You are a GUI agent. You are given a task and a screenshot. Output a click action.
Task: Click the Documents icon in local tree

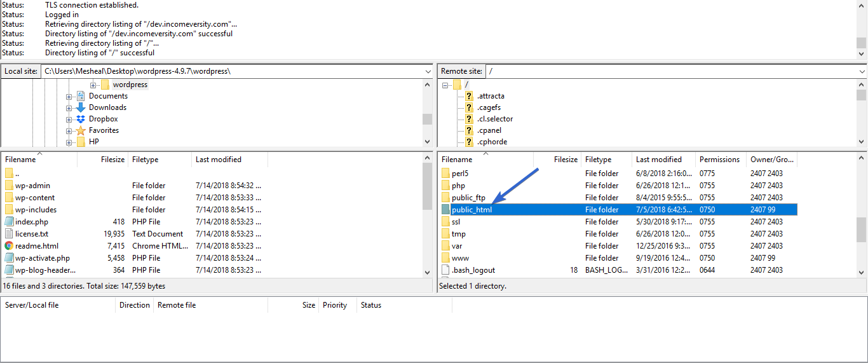tap(81, 96)
